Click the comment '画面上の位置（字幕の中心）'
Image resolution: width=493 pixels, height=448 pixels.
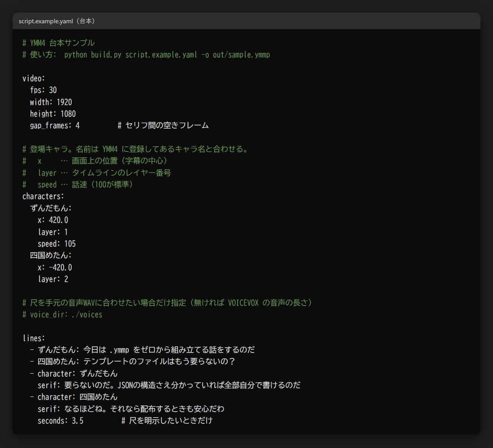pos(120,161)
